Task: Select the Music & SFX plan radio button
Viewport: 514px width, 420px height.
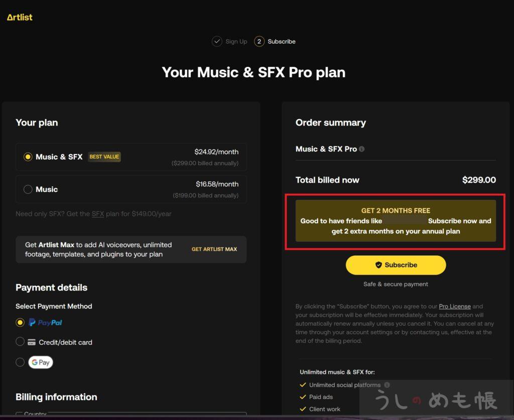Action: [28, 157]
